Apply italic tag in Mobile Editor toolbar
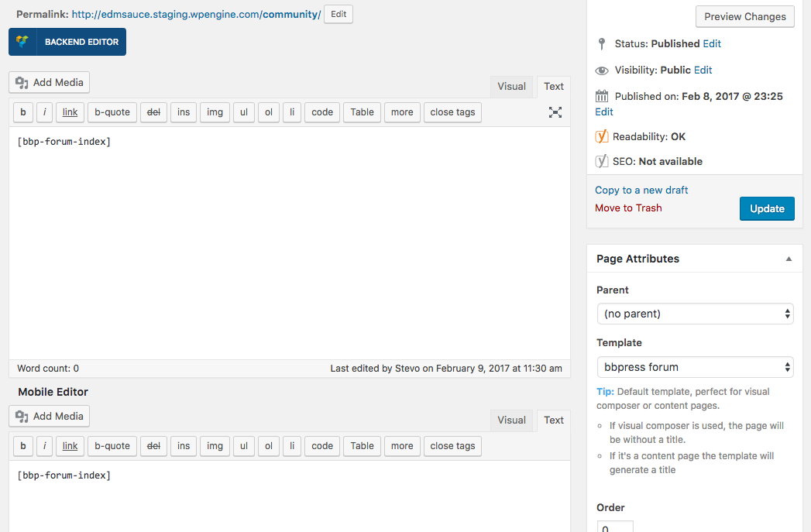 pyautogui.click(x=44, y=446)
